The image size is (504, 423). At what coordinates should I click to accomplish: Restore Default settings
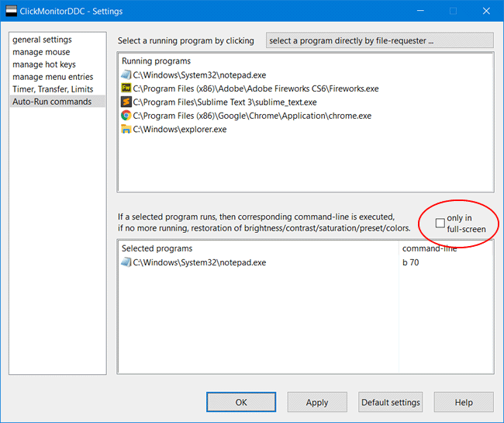[x=390, y=402]
